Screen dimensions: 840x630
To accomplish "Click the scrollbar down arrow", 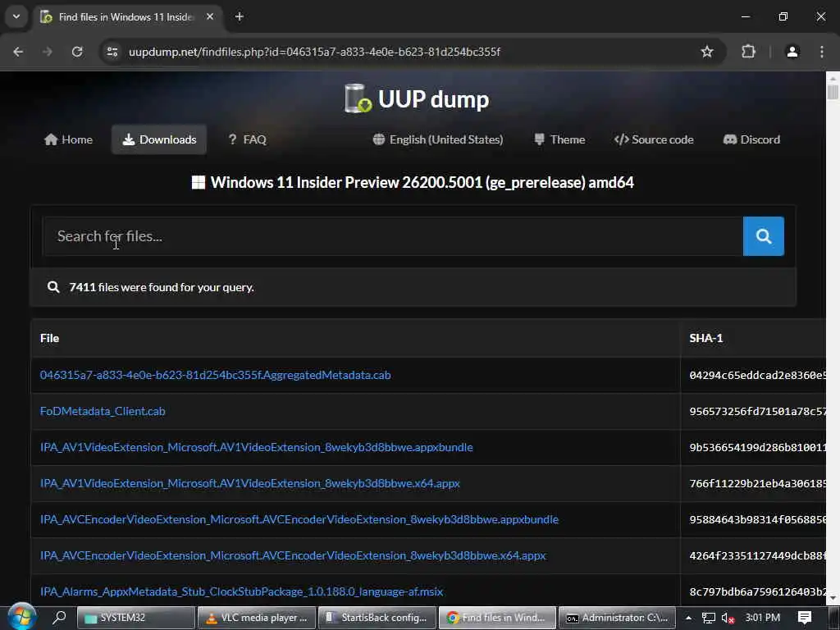I will [x=833, y=598].
